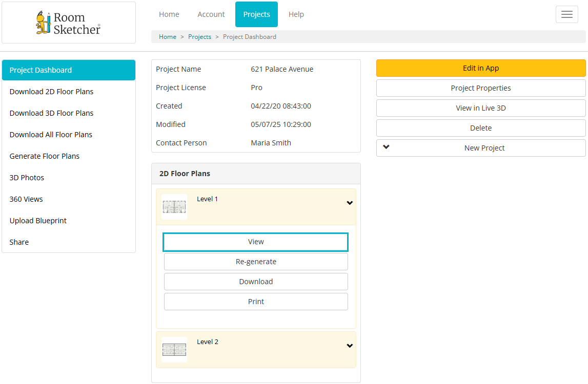Click the project name 621 Palace Avenue
Screen dimensions: 588x384
pos(282,69)
